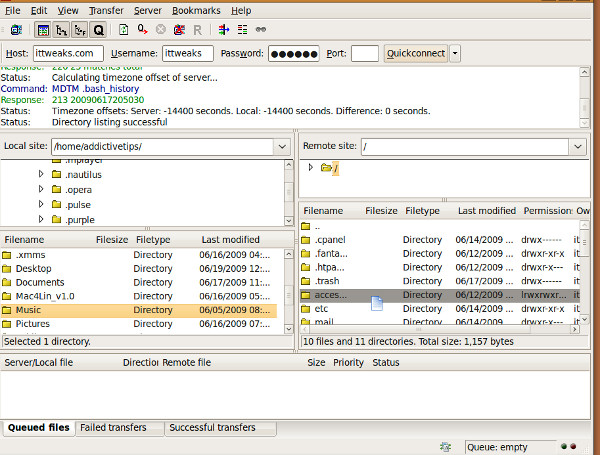Open the Bookmarks menu
Viewport: 600px width, 455px height.
pyautogui.click(x=196, y=11)
